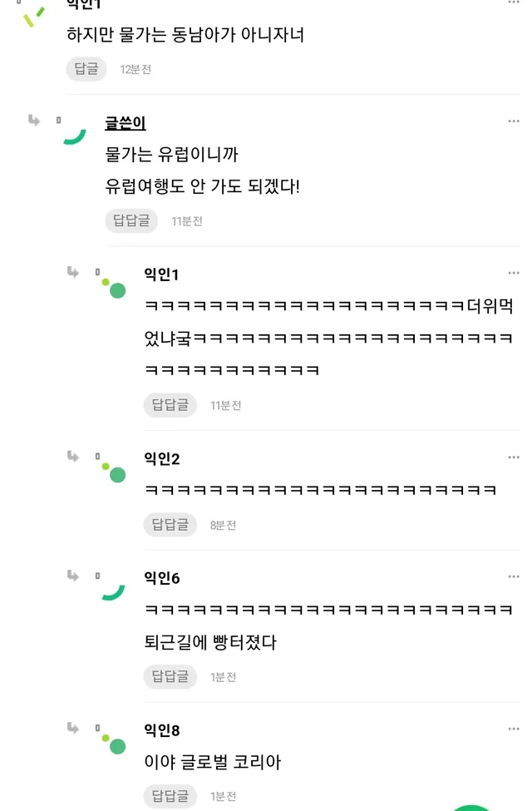This screenshot has width=532, height=811.
Task: Click the reply arrow icon beside 글쓴이
Action: [x=34, y=121]
